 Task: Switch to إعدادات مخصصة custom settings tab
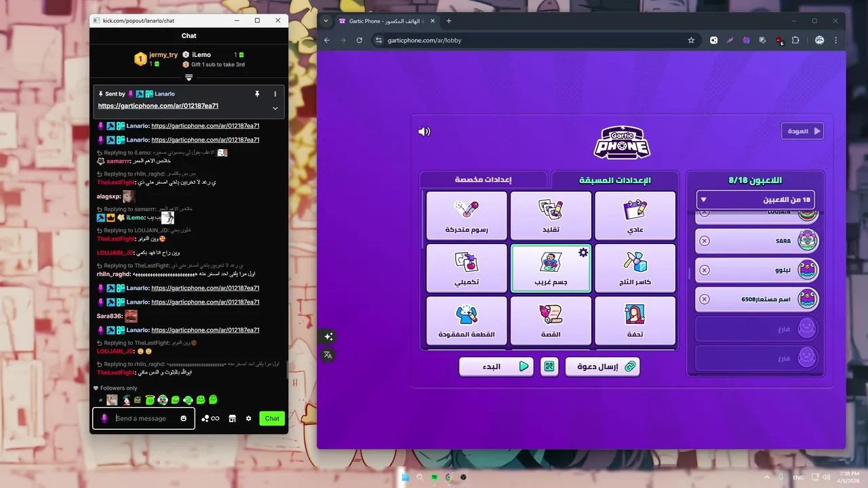[x=483, y=180]
